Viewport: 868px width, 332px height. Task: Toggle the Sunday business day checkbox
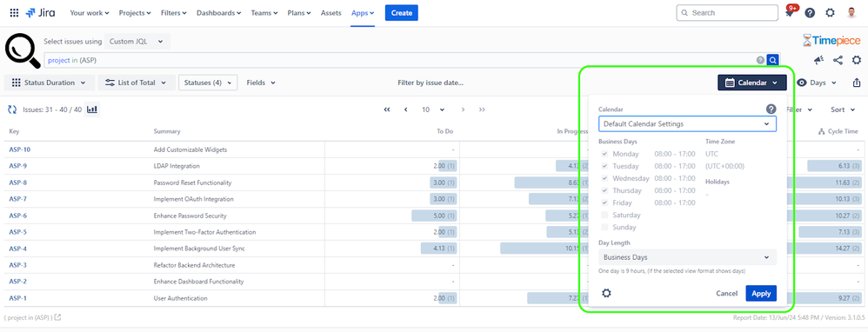tap(604, 227)
